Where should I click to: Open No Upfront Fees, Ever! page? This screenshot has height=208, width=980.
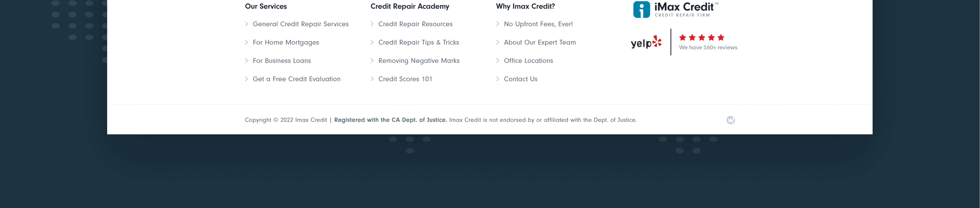pos(538,24)
